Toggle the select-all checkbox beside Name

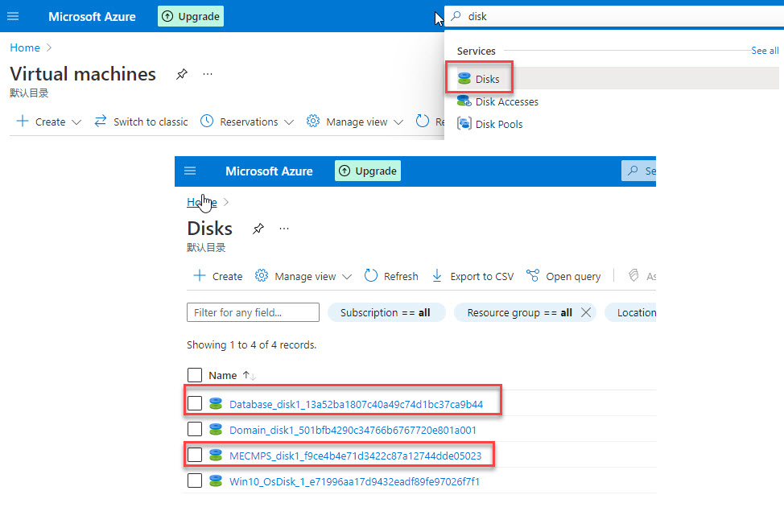coord(195,375)
